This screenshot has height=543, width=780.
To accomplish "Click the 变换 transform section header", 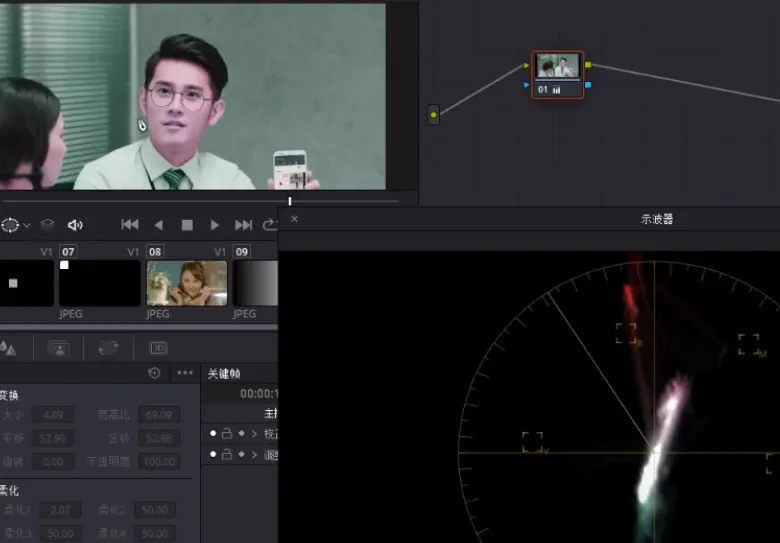I will pos(9,395).
